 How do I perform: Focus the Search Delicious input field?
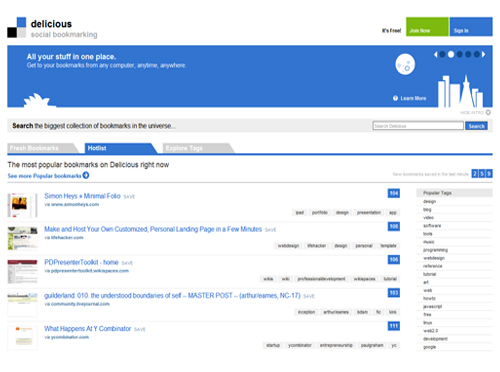(418, 126)
